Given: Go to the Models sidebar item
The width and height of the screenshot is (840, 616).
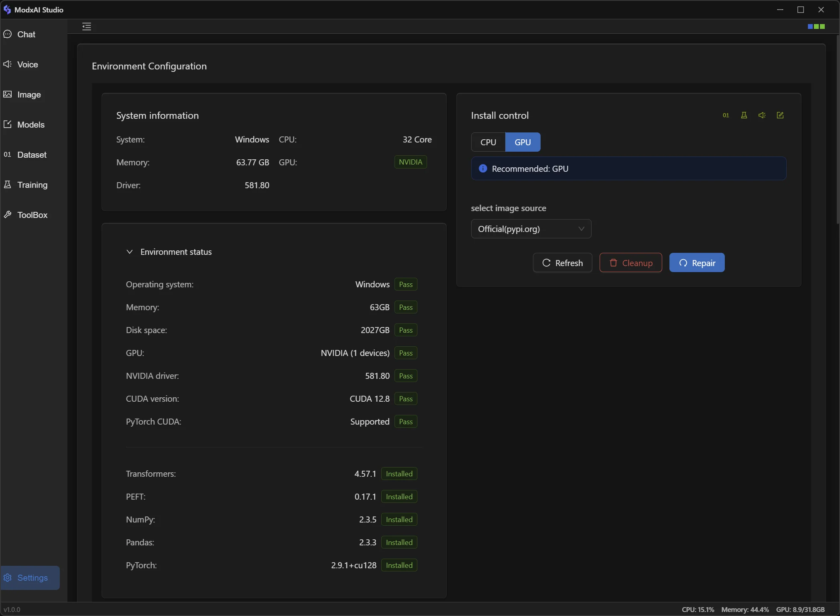Looking at the screenshot, I should click(31, 125).
